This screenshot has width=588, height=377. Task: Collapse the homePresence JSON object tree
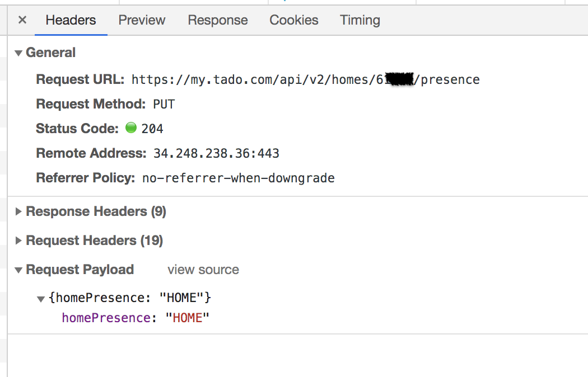click(x=41, y=299)
